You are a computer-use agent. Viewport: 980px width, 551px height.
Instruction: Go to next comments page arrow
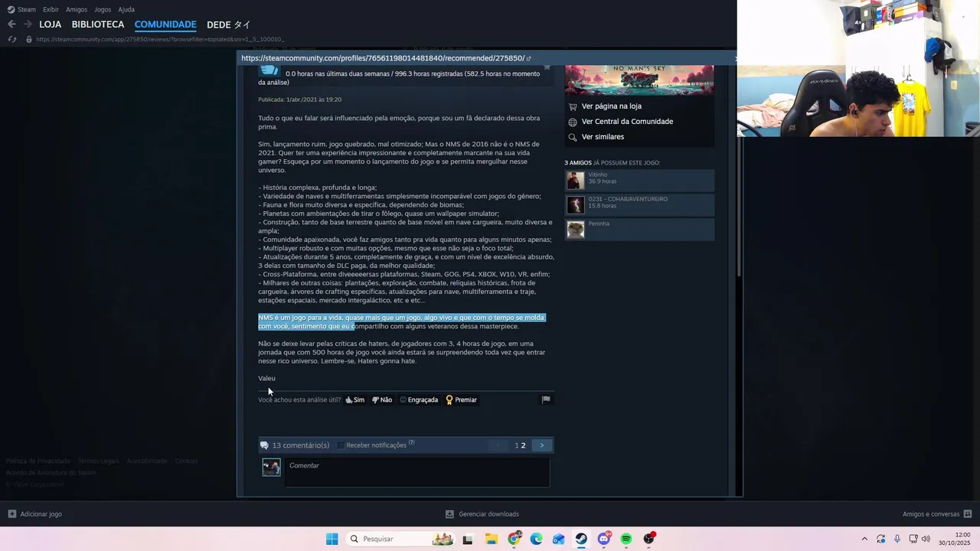[x=542, y=445]
